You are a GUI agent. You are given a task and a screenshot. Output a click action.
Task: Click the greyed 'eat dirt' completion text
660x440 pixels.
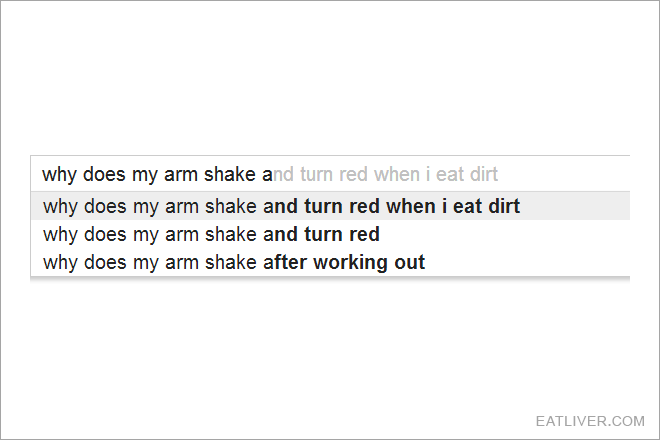click(467, 174)
